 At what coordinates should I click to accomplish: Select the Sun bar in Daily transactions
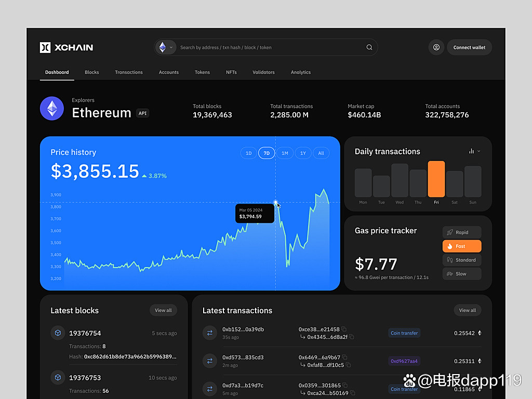click(x=473, y=181)
